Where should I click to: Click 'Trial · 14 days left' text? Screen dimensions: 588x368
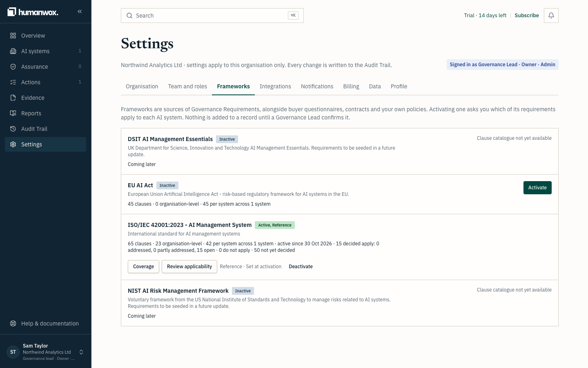(x=485, y=16)
